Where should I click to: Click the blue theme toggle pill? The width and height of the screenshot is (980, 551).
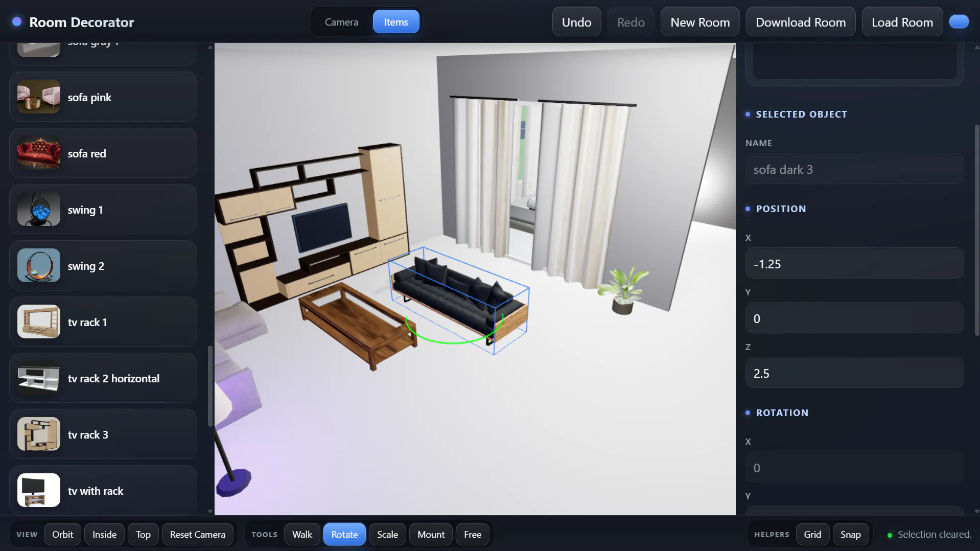959,22
